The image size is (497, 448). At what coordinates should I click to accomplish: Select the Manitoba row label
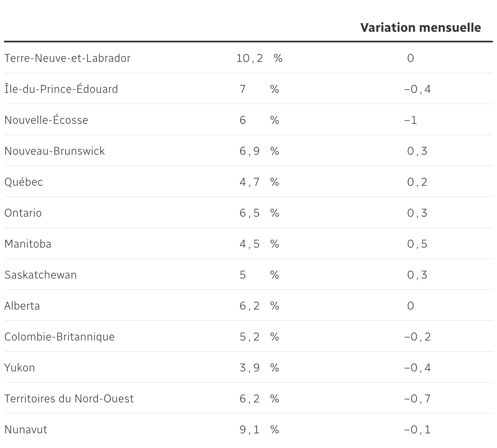28,244
